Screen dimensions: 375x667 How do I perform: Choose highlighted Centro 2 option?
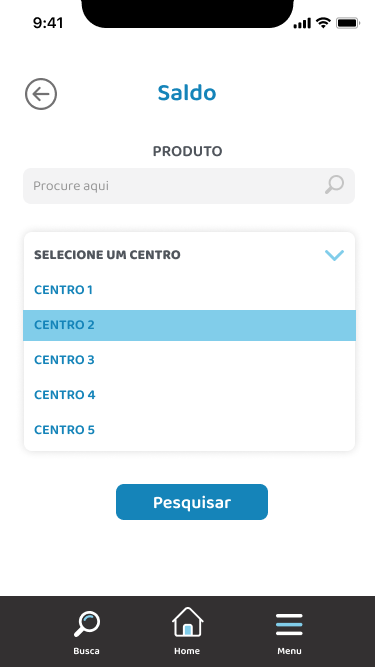(x=189, y=325)
